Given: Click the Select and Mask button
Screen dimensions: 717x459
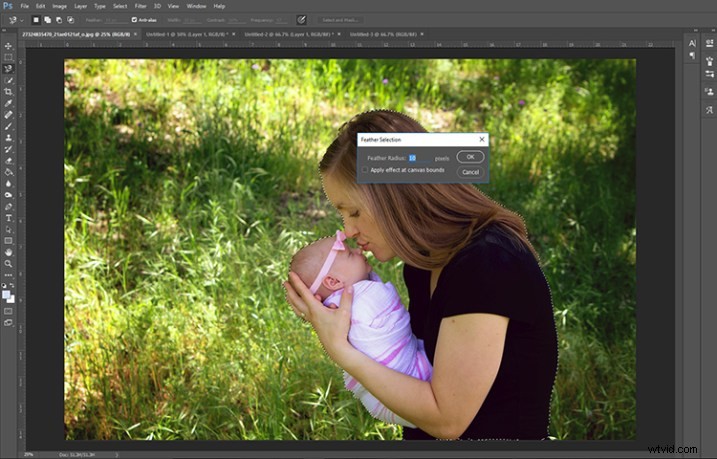Looking at the screenshot, I should pos(341,20).
